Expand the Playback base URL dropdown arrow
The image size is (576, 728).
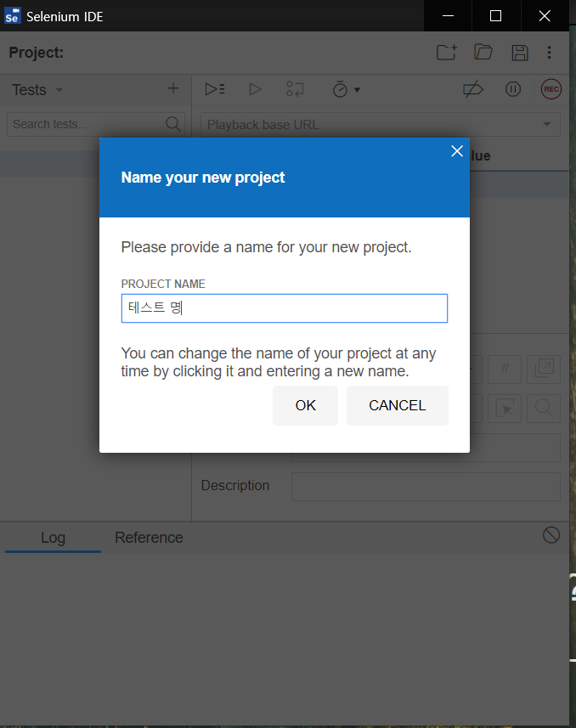[x=546, y=125]
